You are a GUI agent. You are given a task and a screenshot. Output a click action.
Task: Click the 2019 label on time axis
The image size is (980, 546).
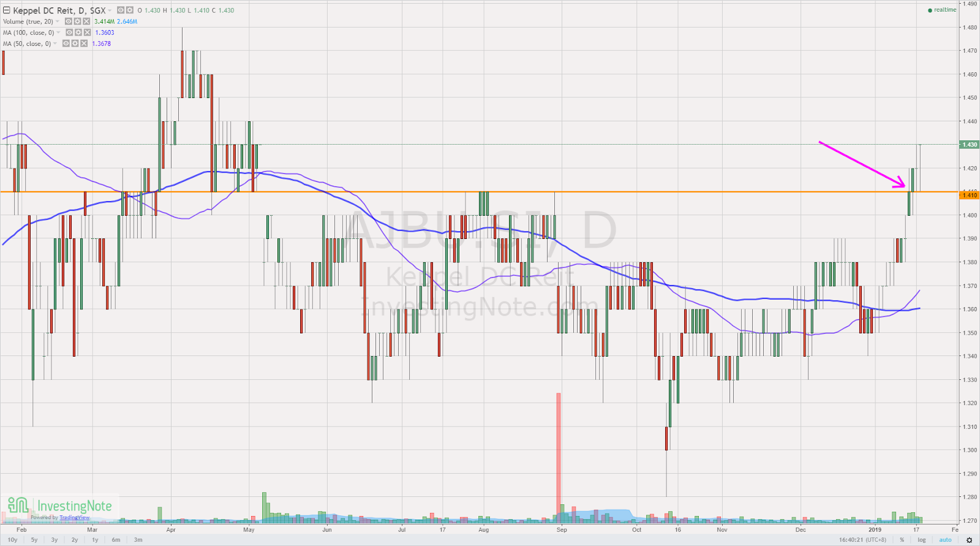pos(875,529)
